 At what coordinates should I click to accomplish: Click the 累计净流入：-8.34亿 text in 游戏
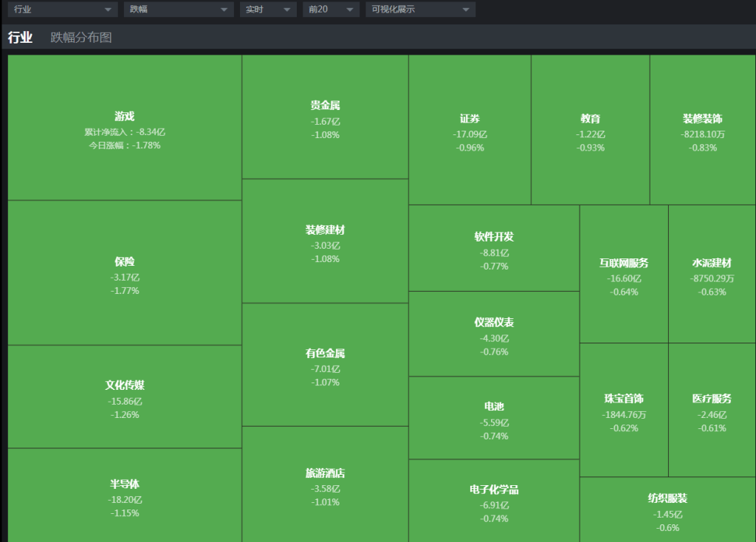coord(124,132)
